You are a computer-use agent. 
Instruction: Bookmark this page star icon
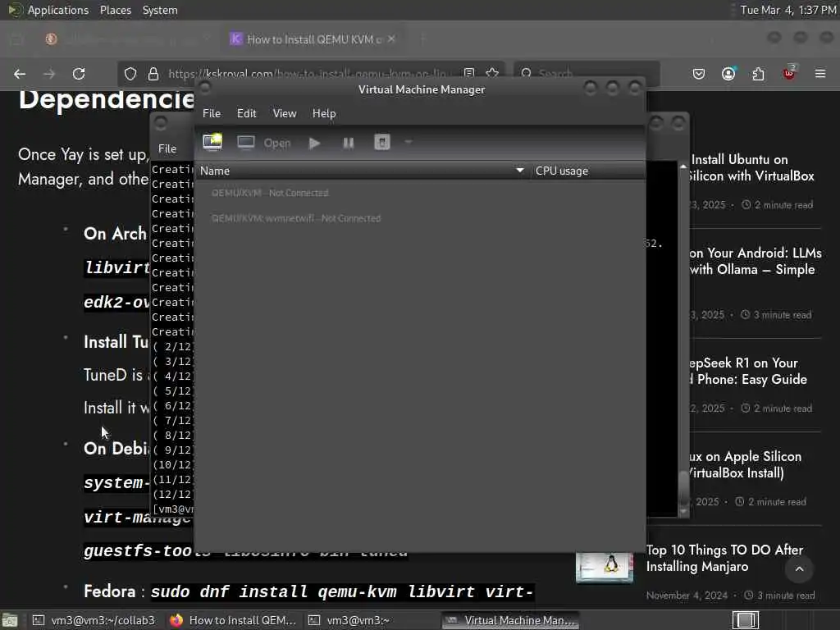(492, 73)
